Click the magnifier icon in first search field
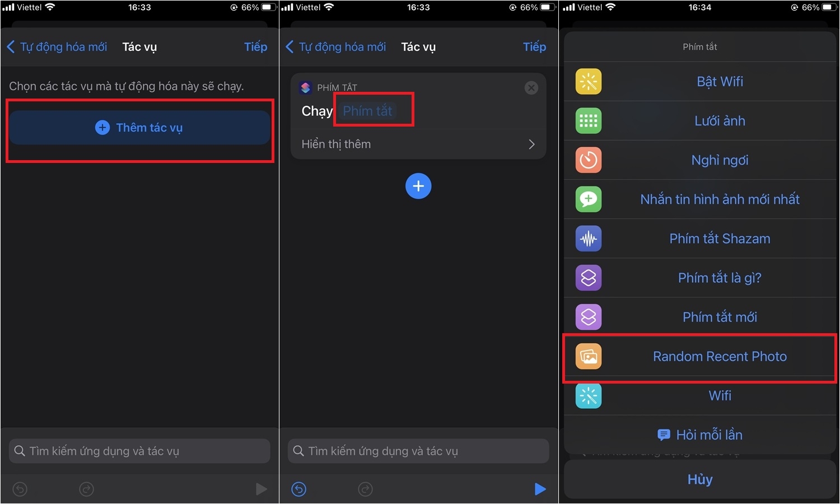840x504 pixels. point(20,451)
